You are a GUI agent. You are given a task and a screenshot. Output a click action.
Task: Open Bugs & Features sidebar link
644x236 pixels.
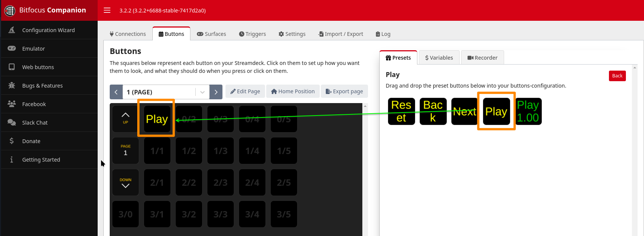click(42, 86)
